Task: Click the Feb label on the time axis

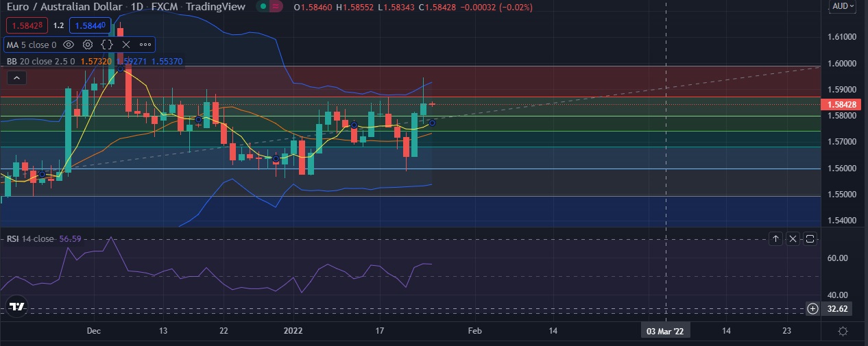Action: 474,331
